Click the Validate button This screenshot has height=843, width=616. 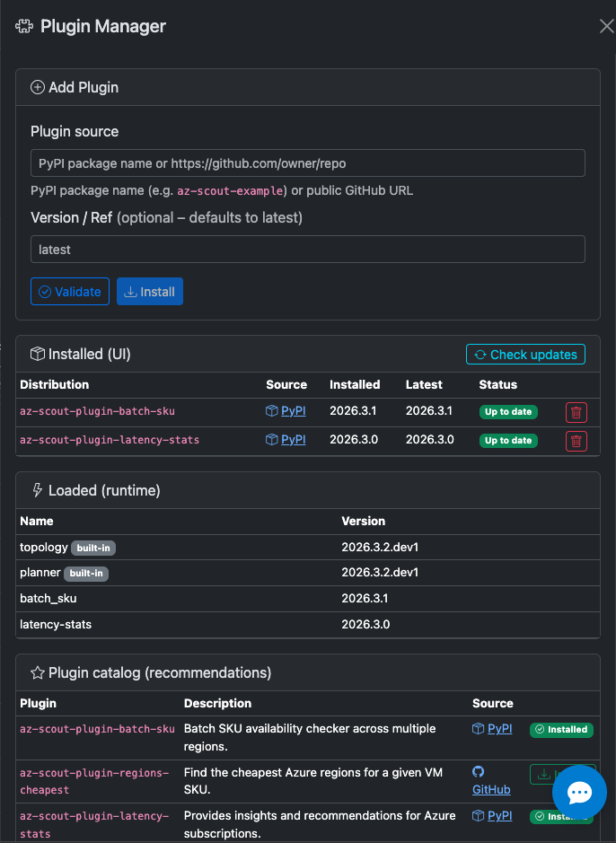tap(69, 291)
